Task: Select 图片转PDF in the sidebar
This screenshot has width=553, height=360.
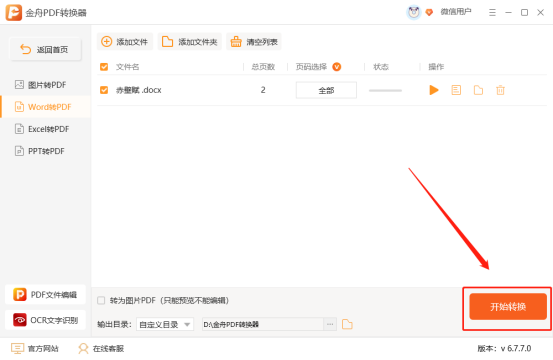Action: tap(45, 85)
